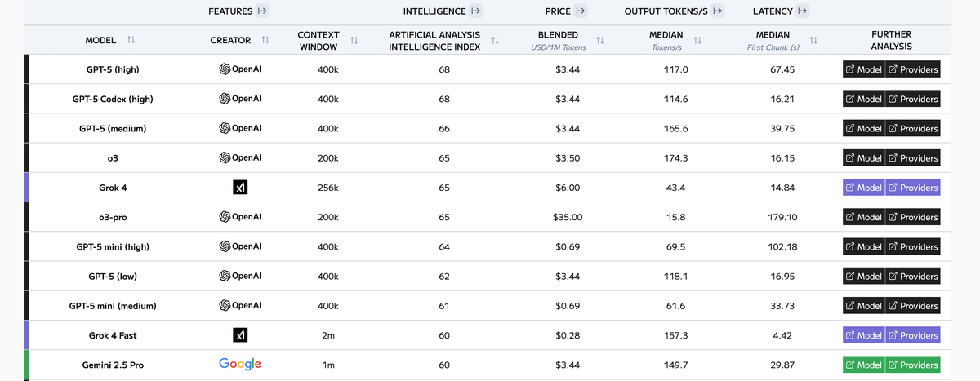View Providers for Gemini 2.5 Pro
The width and height of the screenshot is (980, 381).
[x=913, y=365]
